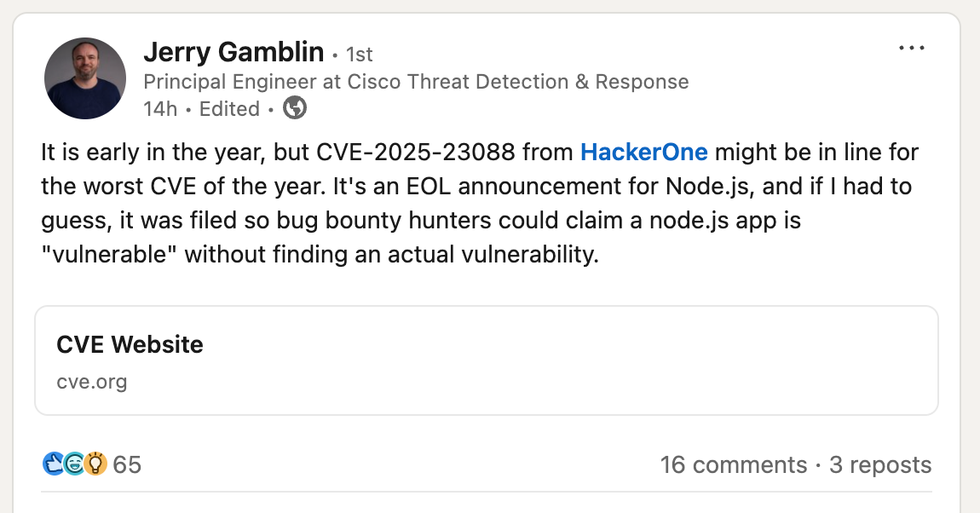View the 3 reposts
Viewport: 980px width, 513px height.
[x=880, y=465]
